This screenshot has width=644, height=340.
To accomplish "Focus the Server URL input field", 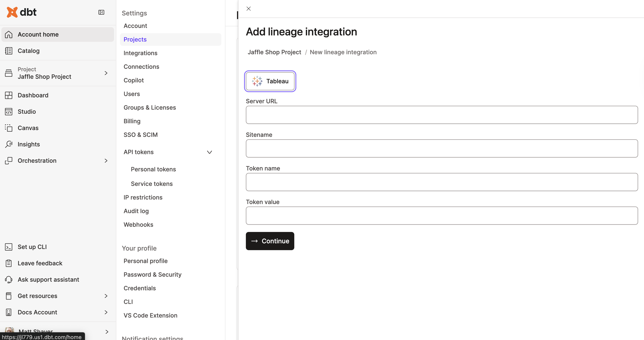I will 442,115.
